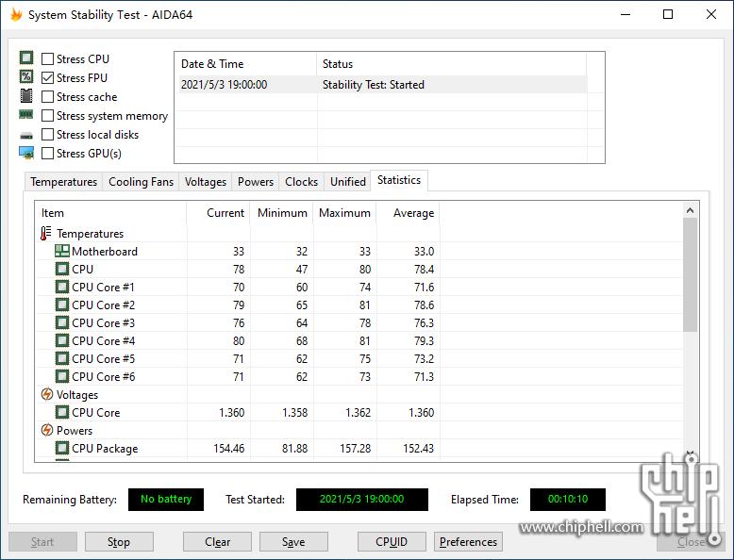Click the Current column header
The height and width of the screenshot is (560, 734).
[x=218, y=213]
